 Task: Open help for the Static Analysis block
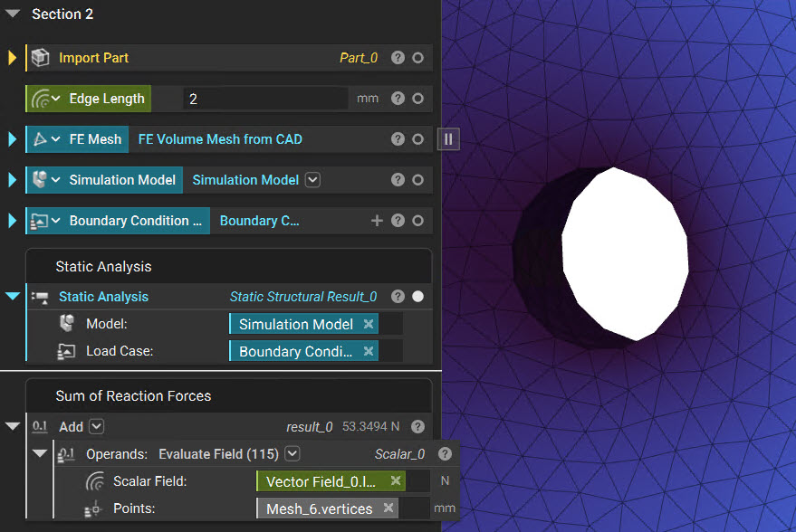tap(398, 297)
